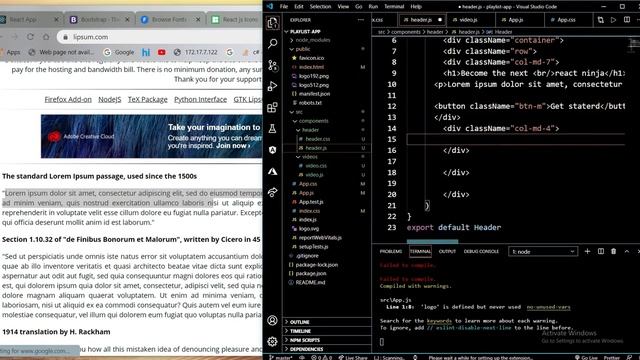The image size is (640, 360).
Task: Create a new terminal with plus icon
Action: click(587, 251)
